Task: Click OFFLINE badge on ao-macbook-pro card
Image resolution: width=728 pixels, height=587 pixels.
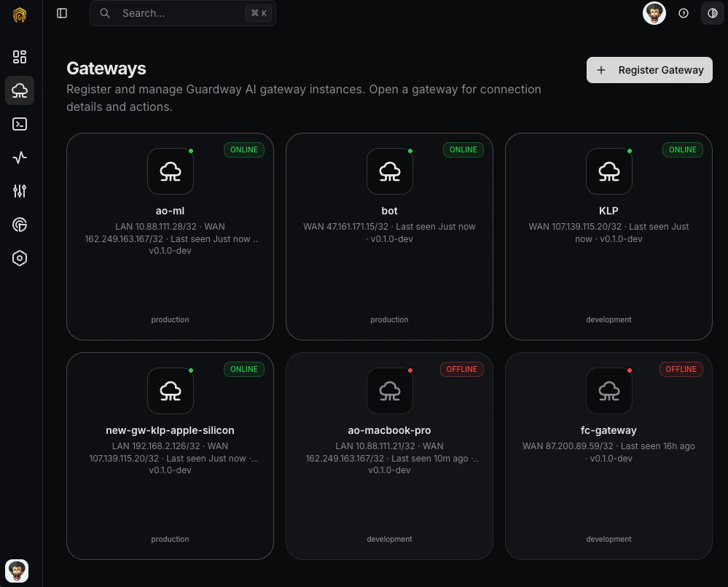Action: click(461, 369)
